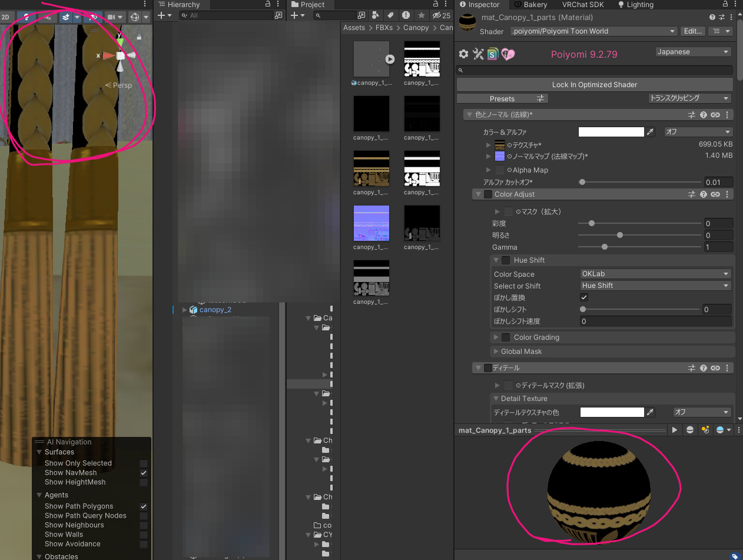This screenshot has height=560, width=743.
Task: Click the カラー&アルファ white color swatch
Action: (611, 132)
